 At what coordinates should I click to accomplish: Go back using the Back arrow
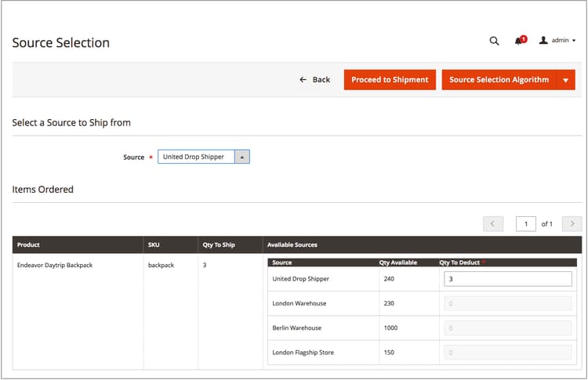point(315,79)
